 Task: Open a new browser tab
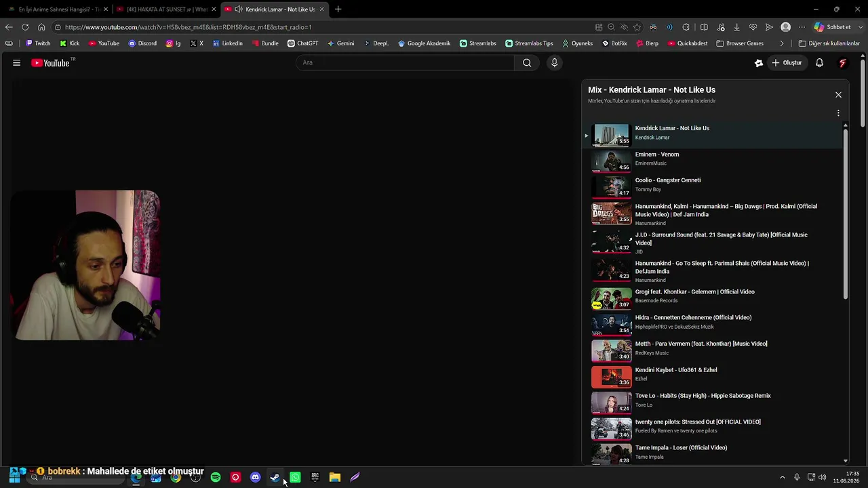(338, 9)
